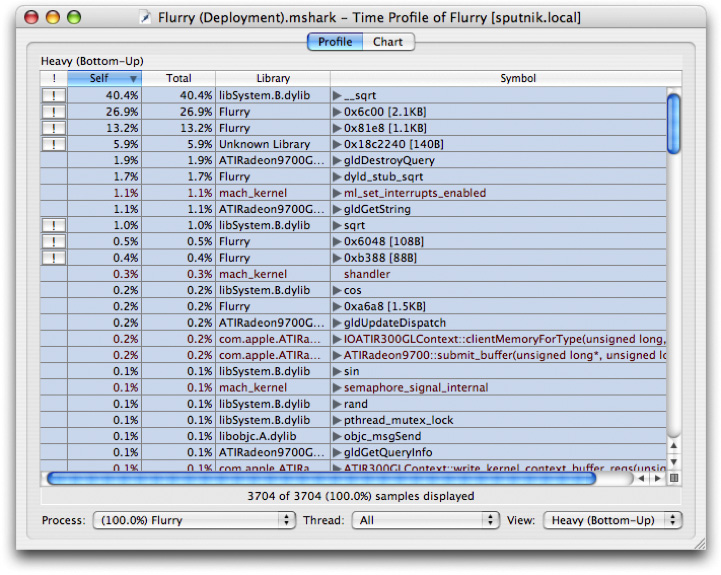Sort by the Total column header
This screenshot has width=721, height=575.
click(x=178, y=78)
